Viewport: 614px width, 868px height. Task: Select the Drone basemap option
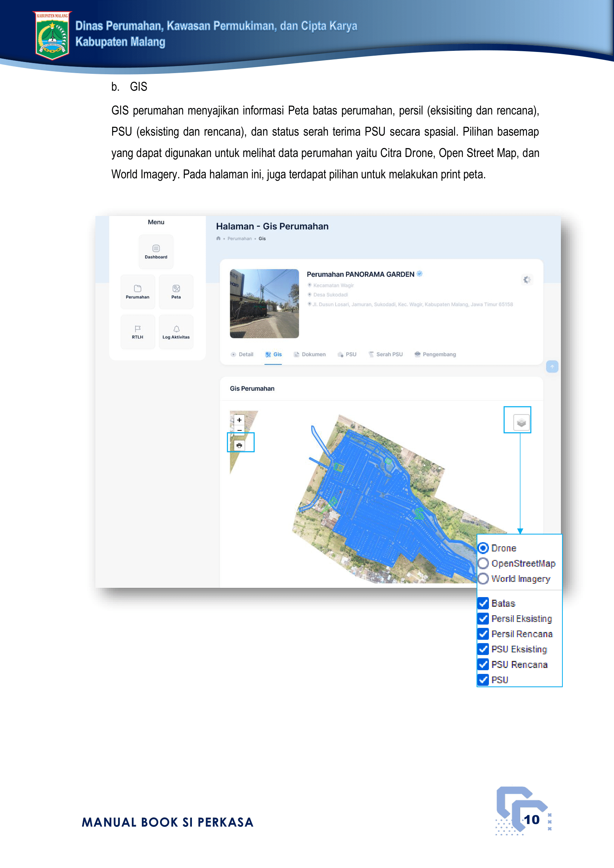[483, 548]
